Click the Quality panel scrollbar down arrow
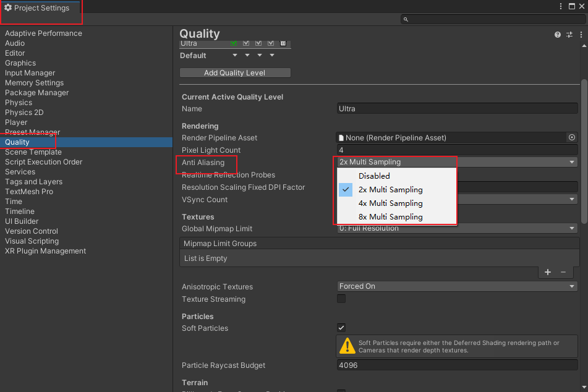 point(584,387)
